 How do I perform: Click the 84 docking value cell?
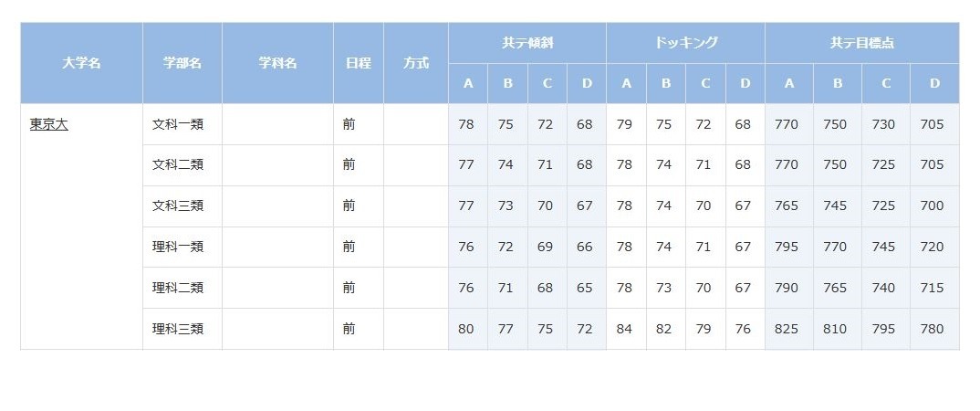624,329
